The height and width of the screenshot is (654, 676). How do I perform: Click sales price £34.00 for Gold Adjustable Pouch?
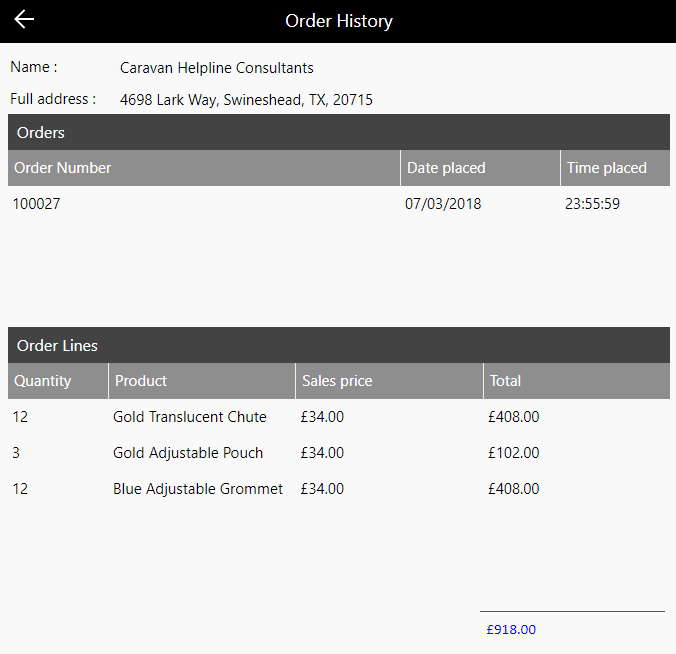coord(322,453)
